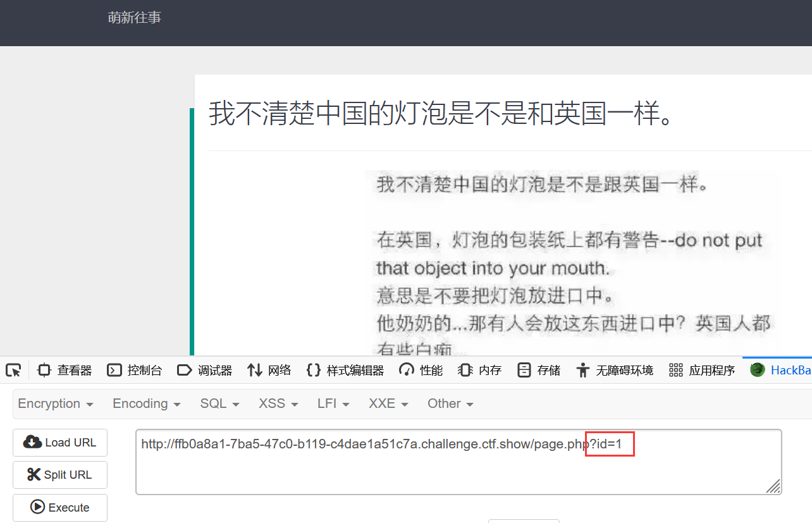Click the Split URL button
Image resolution: width=812 pixels, height=523 pixels.
point(60,475)
